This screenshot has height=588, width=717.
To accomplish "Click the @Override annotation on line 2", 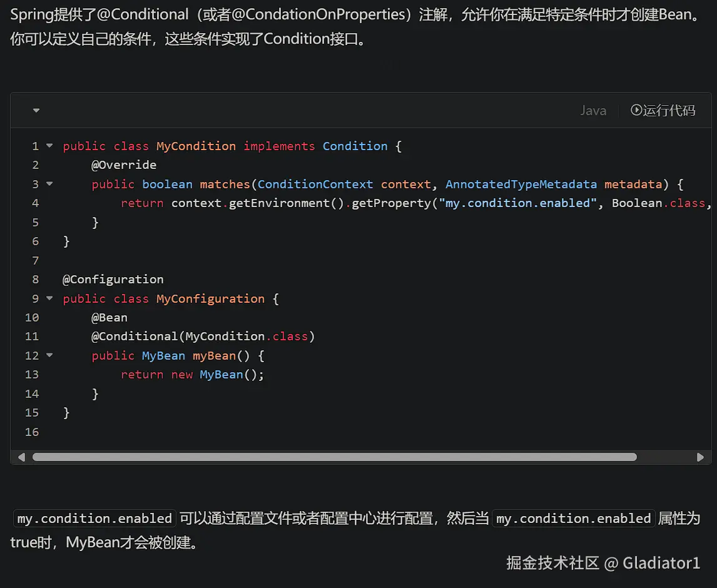I will click(x=124, y=165).
